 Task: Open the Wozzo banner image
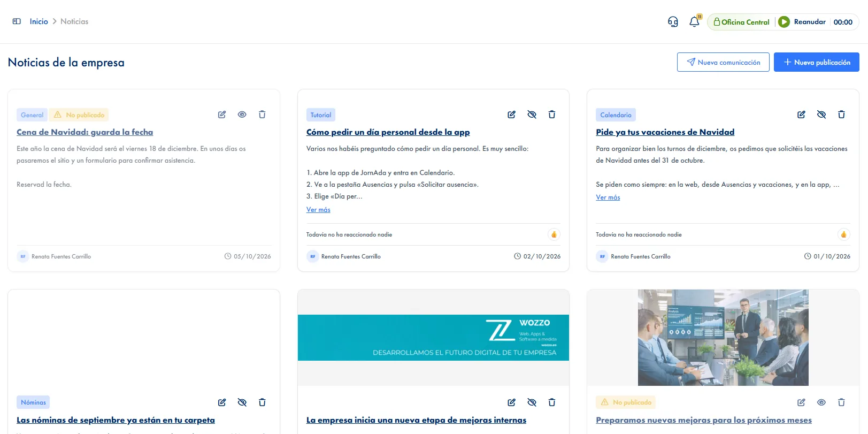(x=433, y=338)
